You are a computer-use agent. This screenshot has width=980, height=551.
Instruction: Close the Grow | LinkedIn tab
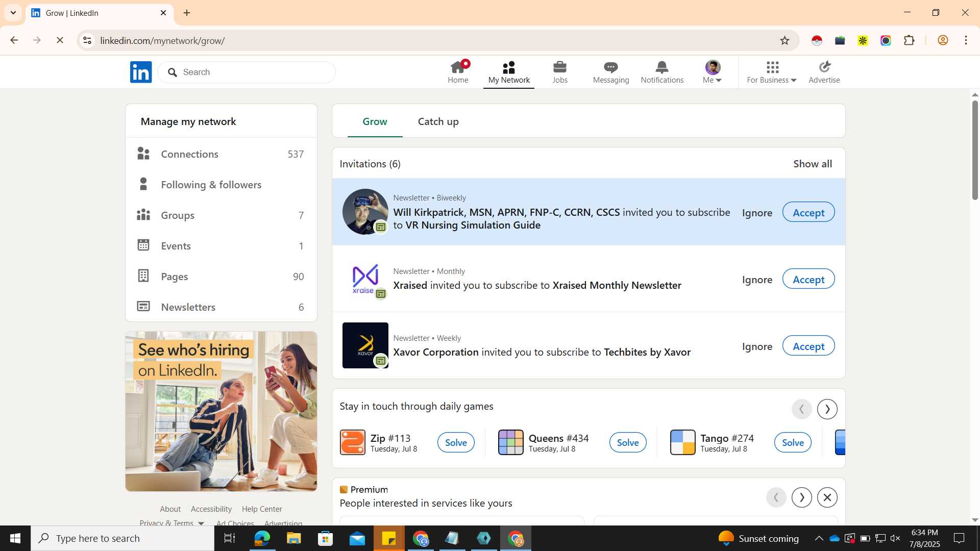(x=163, y=13)
